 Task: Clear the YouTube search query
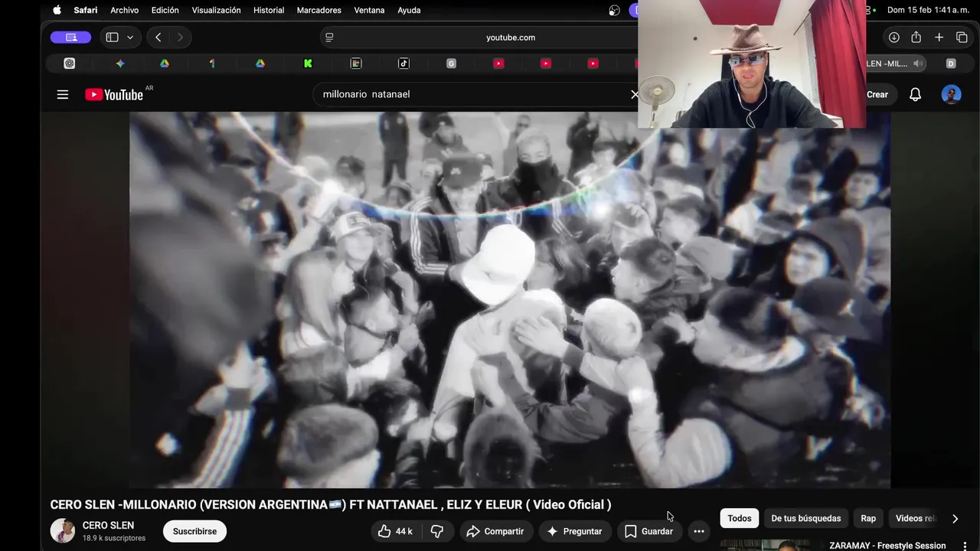[634, 94]
